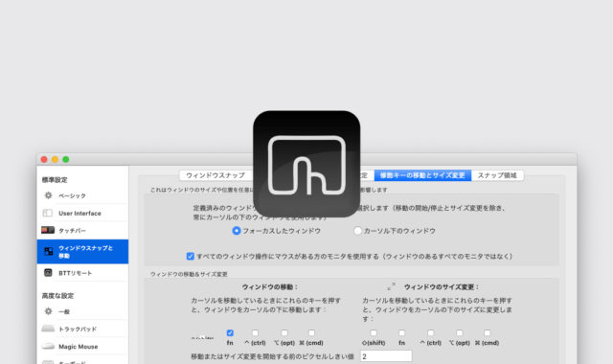The height and width of the screenshot is (364, 613).
Task: Choose the フォーカスしたウィンドウ radio button
Action: (237, 231)
